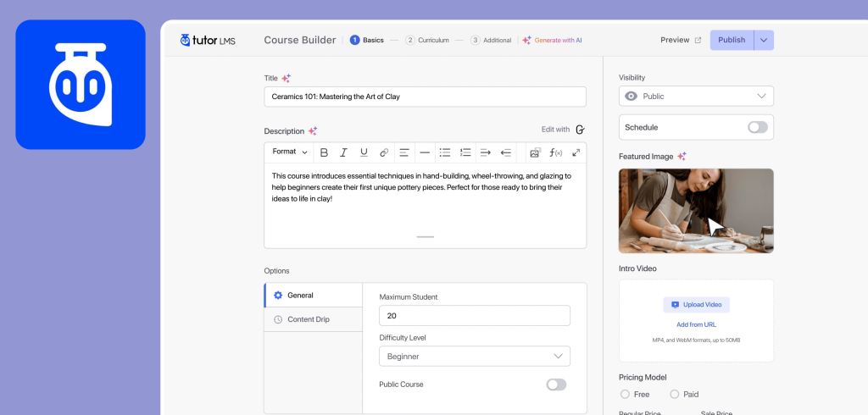
Task: Expand editor to fullscreen
Action: [576, 152]
